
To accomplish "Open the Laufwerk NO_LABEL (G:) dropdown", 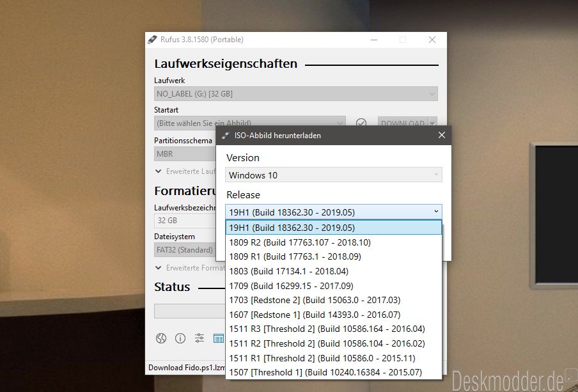I will click(x=295, y=93).
